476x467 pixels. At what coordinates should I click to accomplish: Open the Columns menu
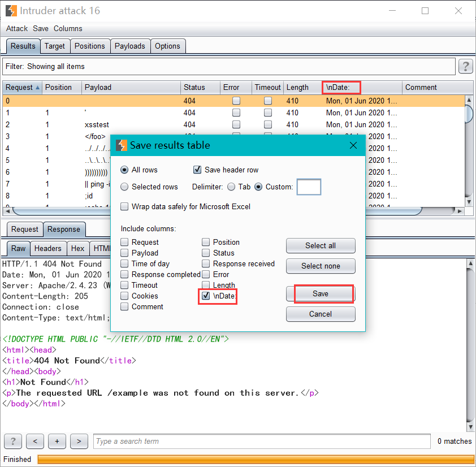68,28
